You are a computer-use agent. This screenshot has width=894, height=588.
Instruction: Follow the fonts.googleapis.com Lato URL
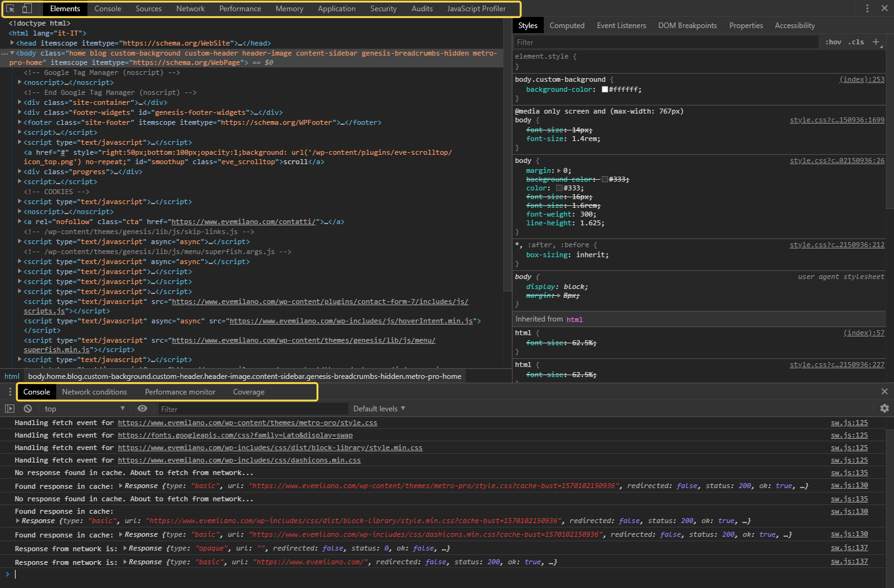[x=235, y=435]
